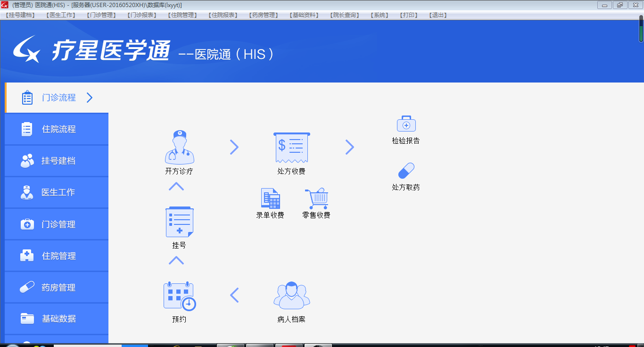Image resolution: width=644 pixels, height=347 pixels.
Task: Click the 【药房管理】 menu bar item
Action: tap(264, 15)
